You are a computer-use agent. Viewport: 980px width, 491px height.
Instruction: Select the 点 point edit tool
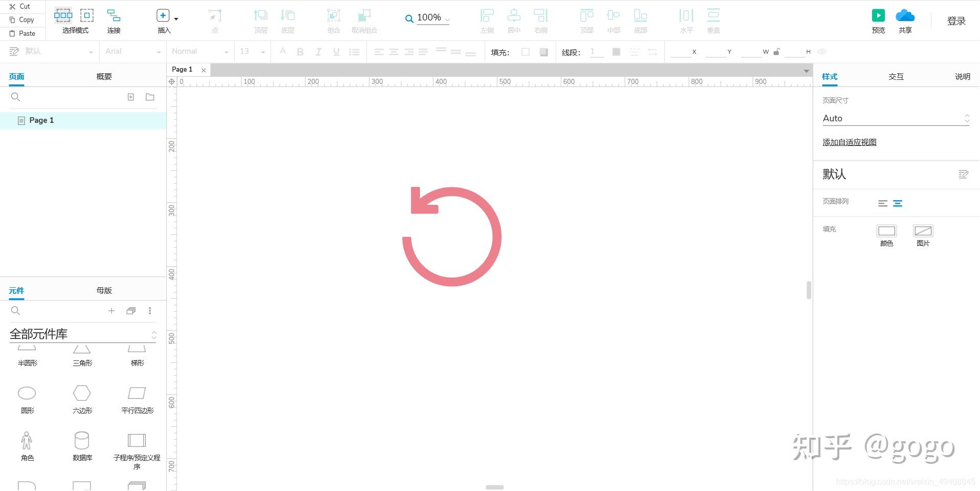pyautogui.click(x=215, y=15)
